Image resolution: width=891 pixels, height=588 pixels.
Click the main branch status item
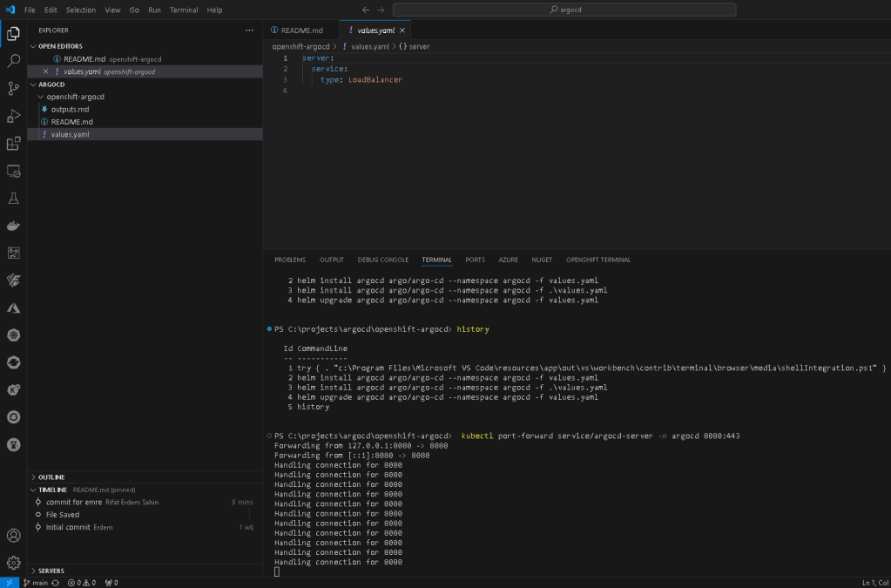(x=36, y=583)
